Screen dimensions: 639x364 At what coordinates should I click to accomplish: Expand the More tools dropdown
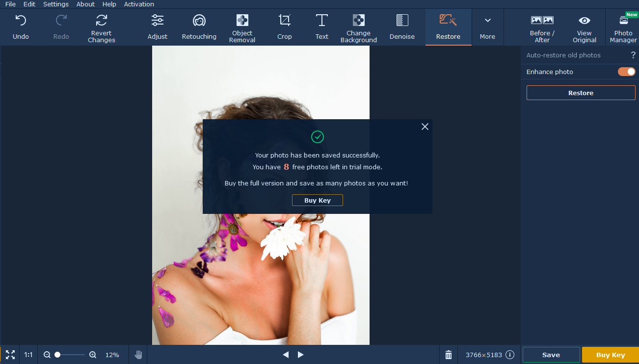coord(487,27)
